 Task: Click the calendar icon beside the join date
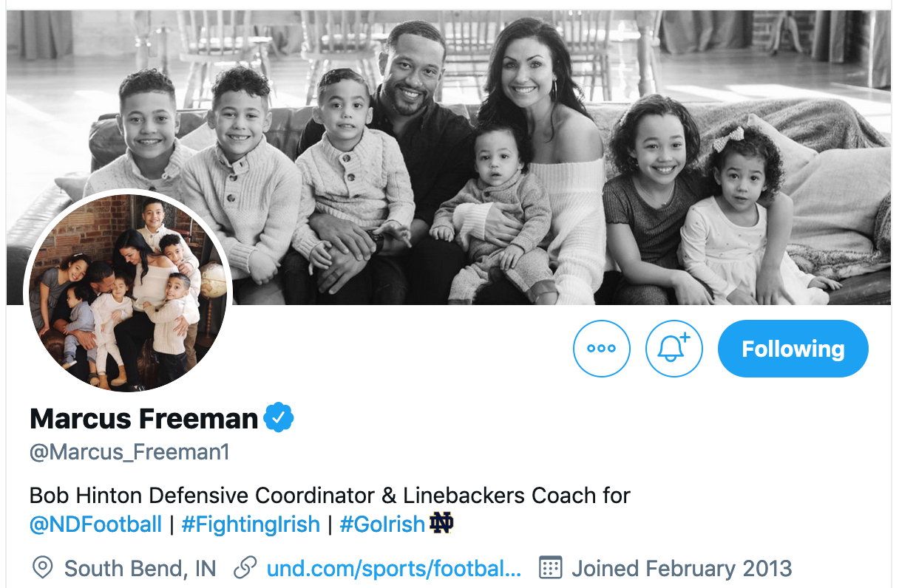click(x=551, y=568)
